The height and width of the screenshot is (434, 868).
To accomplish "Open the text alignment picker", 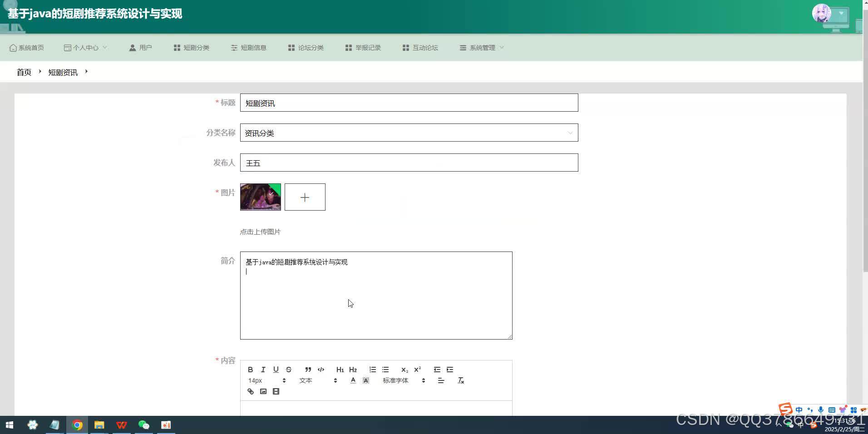I will (441, 380).
